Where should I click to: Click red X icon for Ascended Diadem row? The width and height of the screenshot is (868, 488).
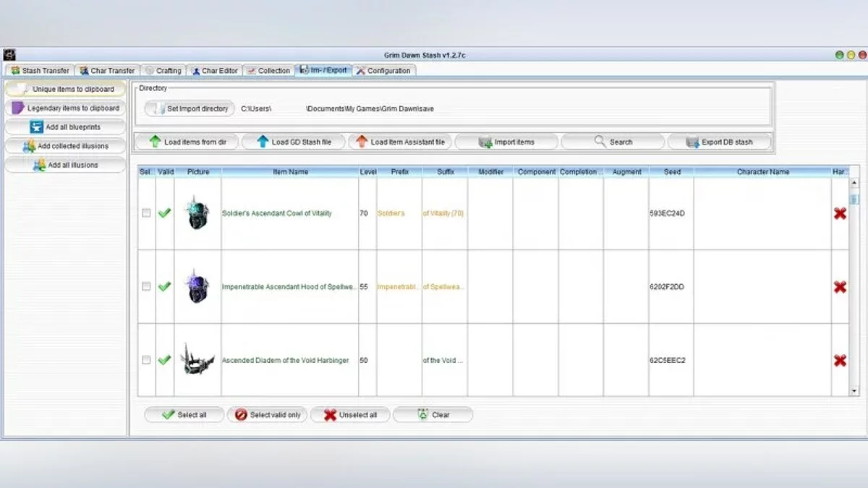click(840, 360)
